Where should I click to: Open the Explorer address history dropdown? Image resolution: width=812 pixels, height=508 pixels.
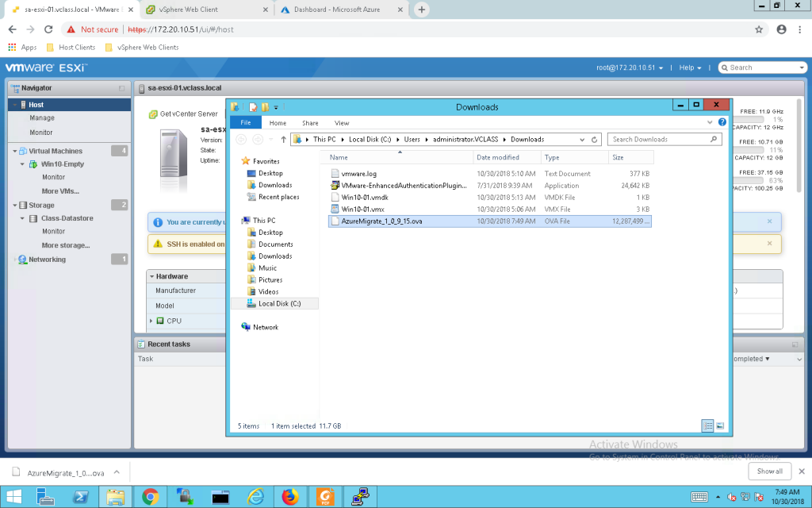pyautogui.click(x=582, y=140)
